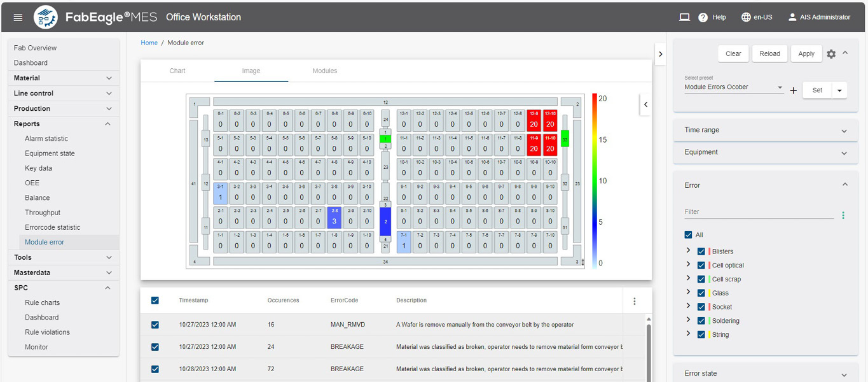
Task: Open table options three-dot menu
Action: pos(634,301)
